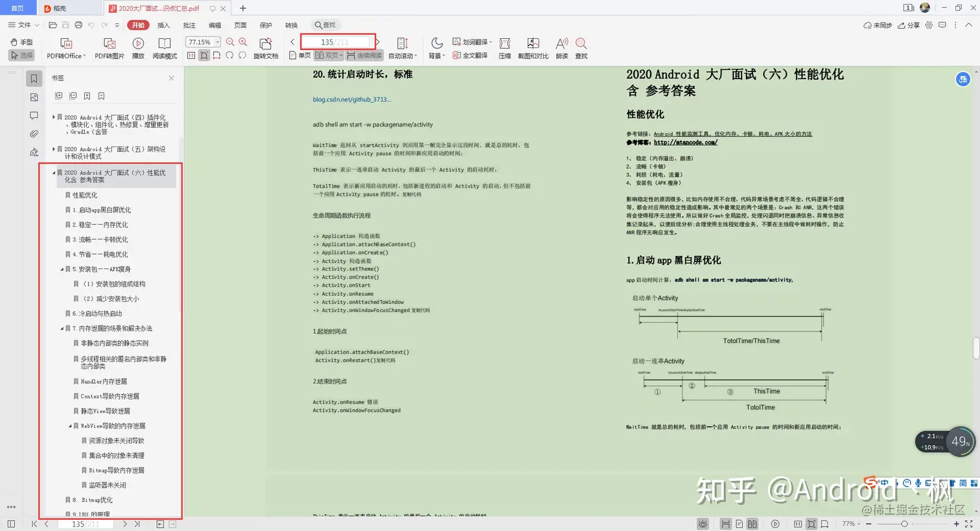Start 播放 slideshow playback
Screen dimensions: 980x531
pyautogui.click(x=138, y=49)
